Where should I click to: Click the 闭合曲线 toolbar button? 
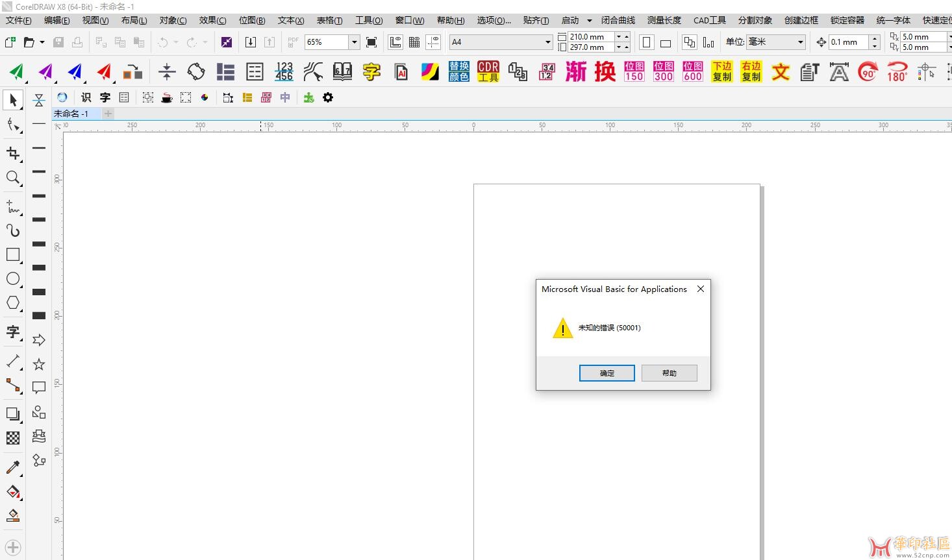click(x=618, y=21)
